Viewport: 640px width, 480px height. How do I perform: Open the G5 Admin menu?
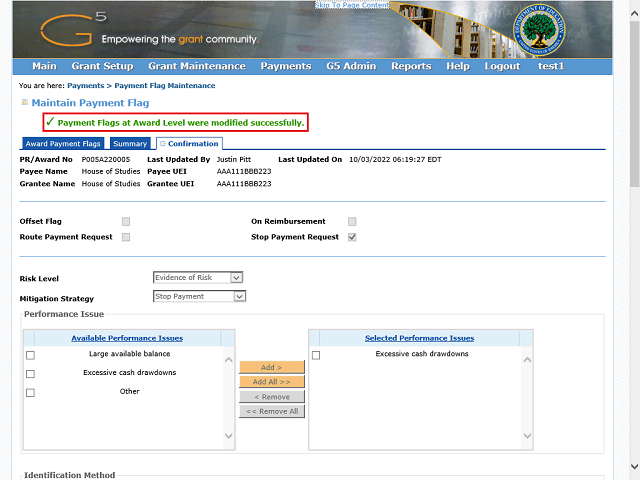point(351,66)
